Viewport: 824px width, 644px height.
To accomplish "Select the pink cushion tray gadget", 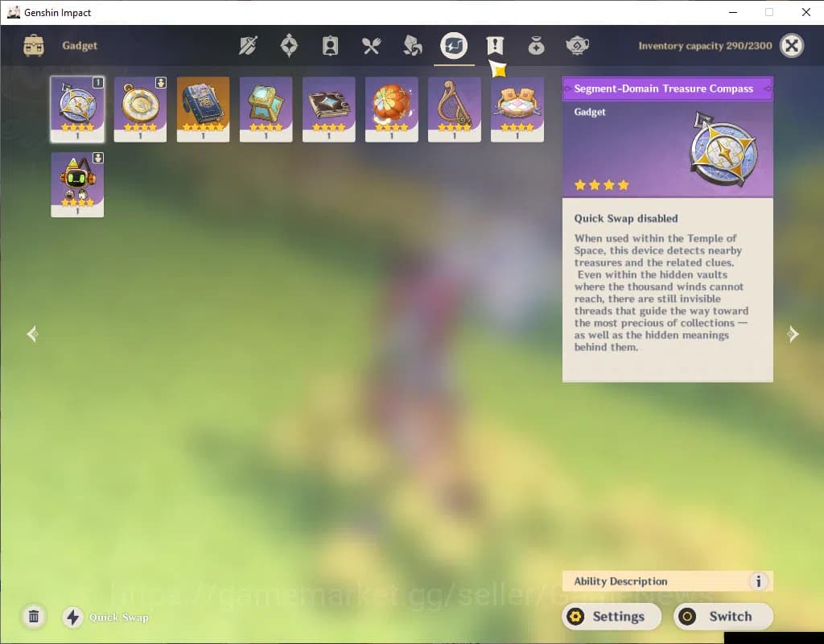I will [517, 109].
